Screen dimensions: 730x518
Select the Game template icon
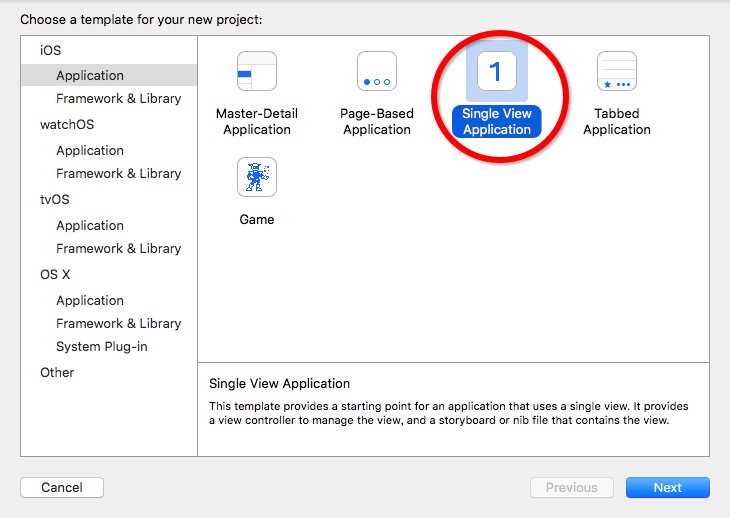(257, 177)
